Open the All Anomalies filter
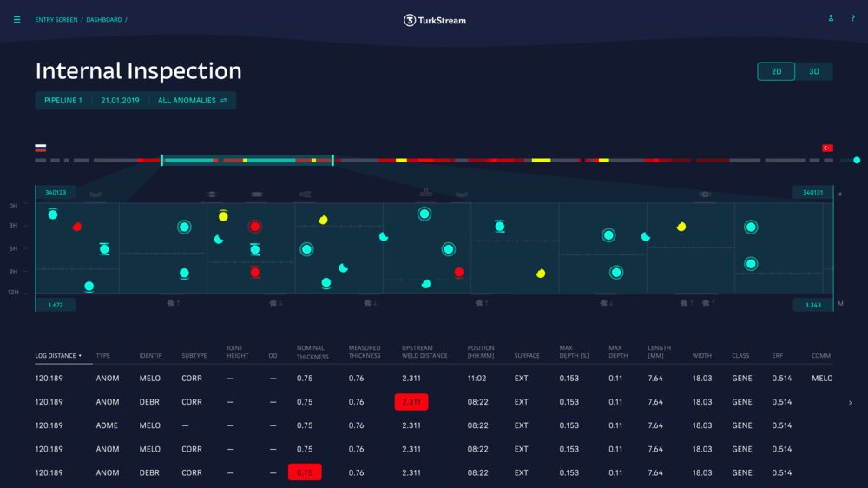 192,101
